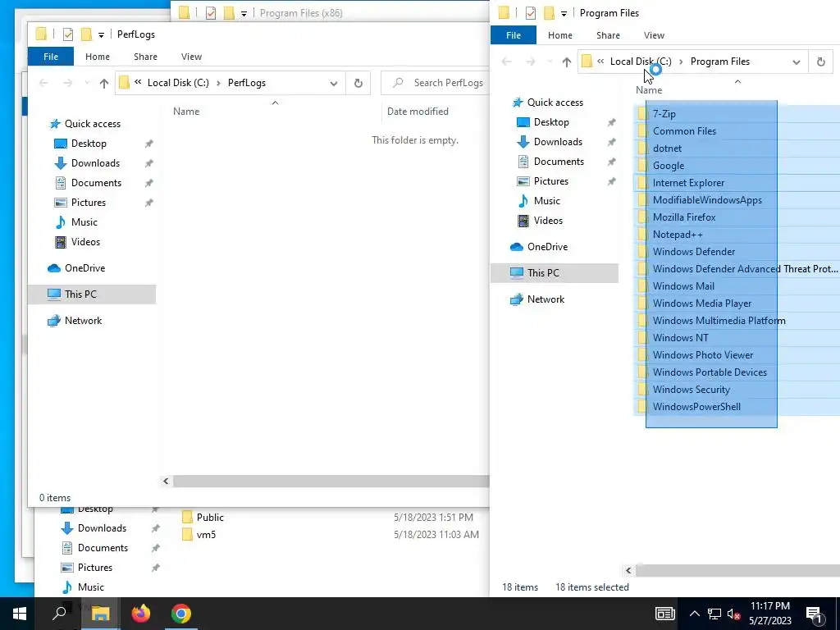The width and height of the screenshot is (840, 630).
Task: Click horizontal scrollbar in Program Files window
Action: click(737, 571)
